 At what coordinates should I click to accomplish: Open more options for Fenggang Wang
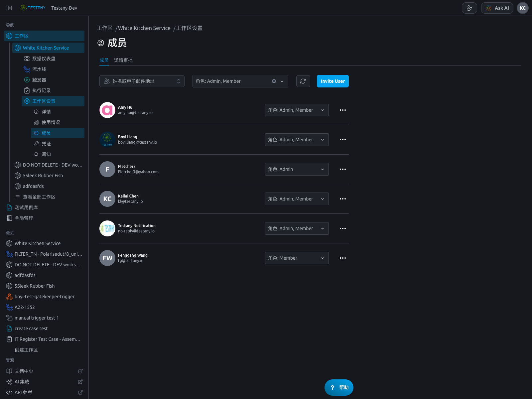tap(343, 258)
